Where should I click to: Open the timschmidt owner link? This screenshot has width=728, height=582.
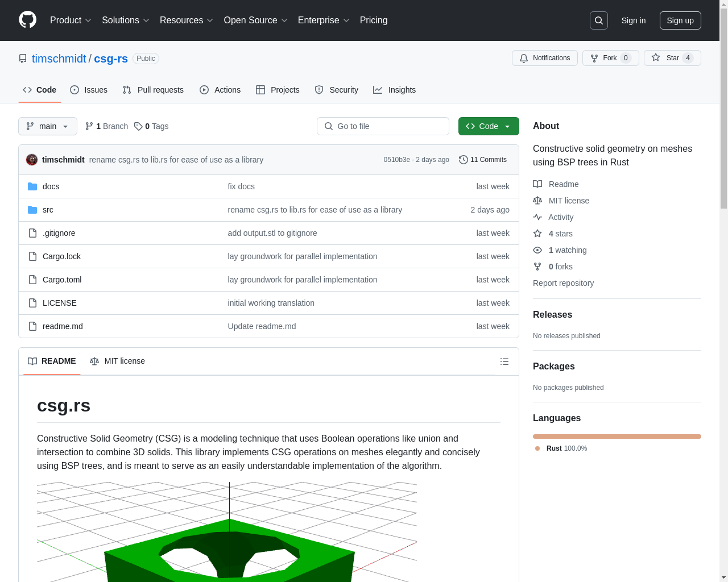[x=59, y=59]
